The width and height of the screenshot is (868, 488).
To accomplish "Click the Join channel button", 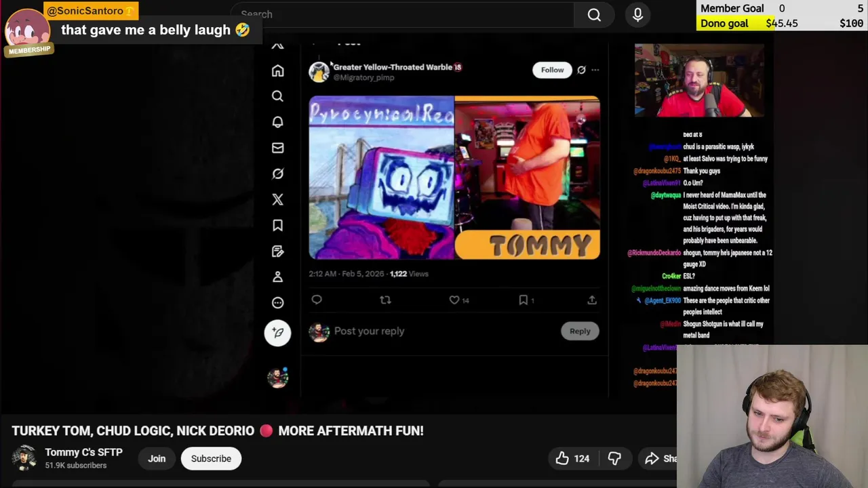I will [x=157, y=459].
